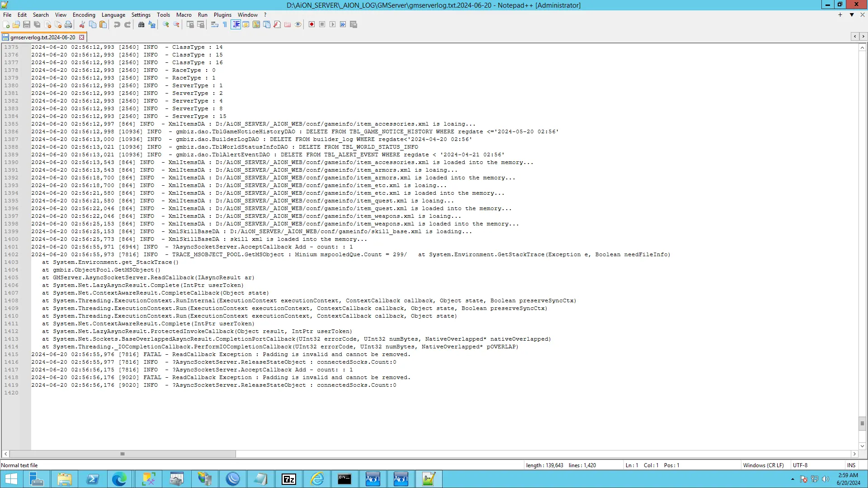Click the tab bar scroll-left arrow
The height and width of the screenshot is (488, 868).
[x=855, y=36]
